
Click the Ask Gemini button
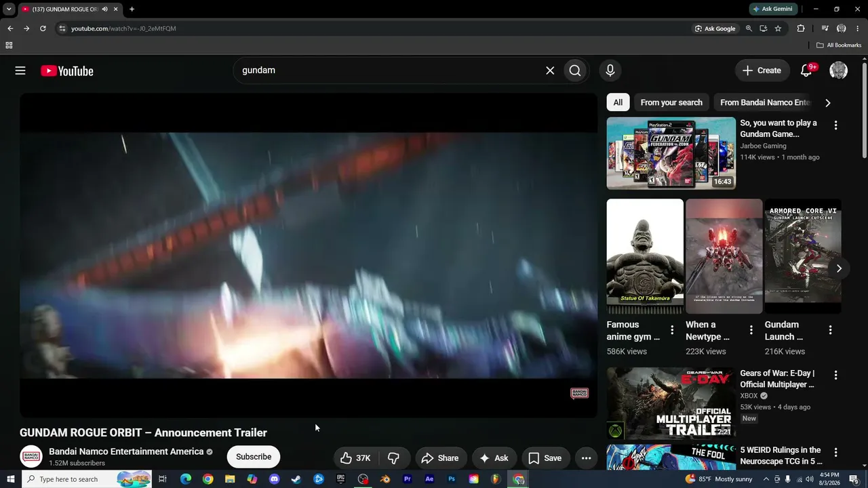[x=772, y=9]
